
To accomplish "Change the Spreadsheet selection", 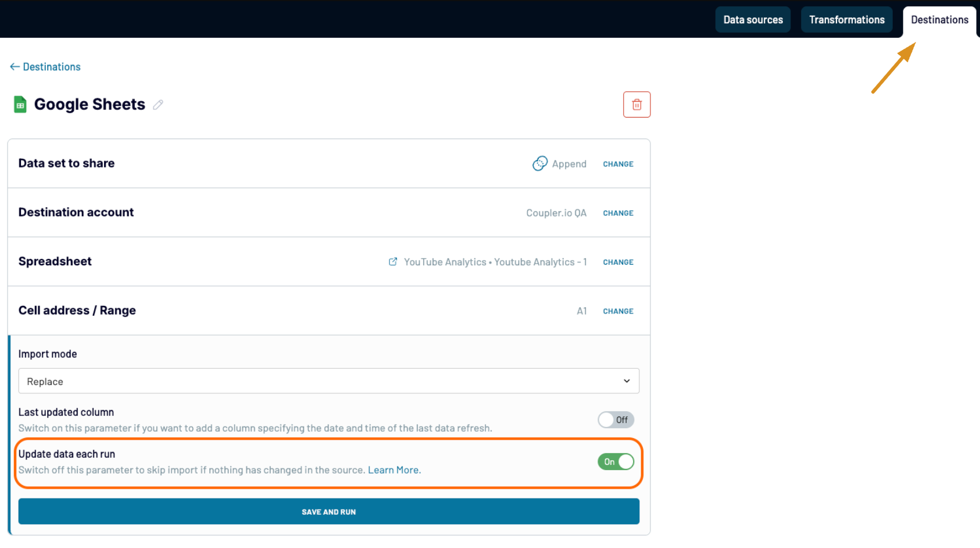I will coord(618,262).
